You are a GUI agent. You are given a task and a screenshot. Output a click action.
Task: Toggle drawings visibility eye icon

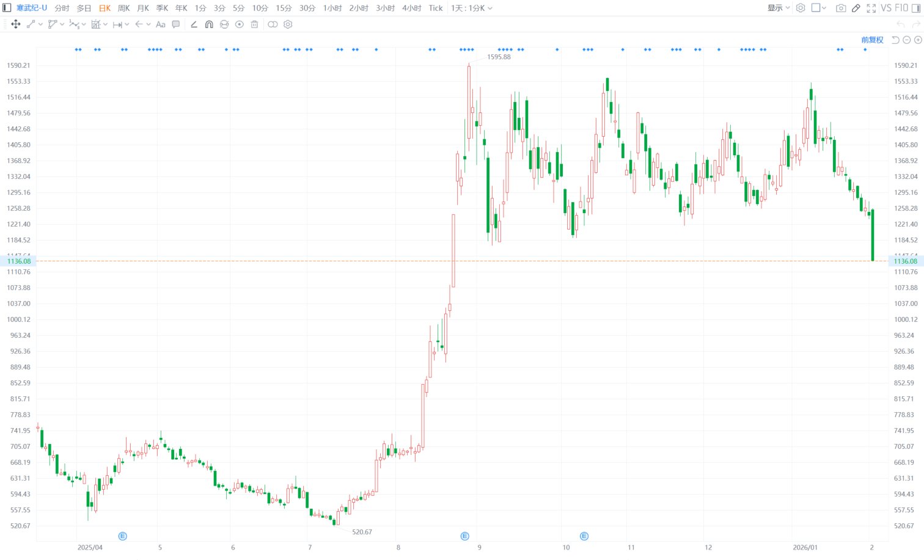[x=240, y=24]
